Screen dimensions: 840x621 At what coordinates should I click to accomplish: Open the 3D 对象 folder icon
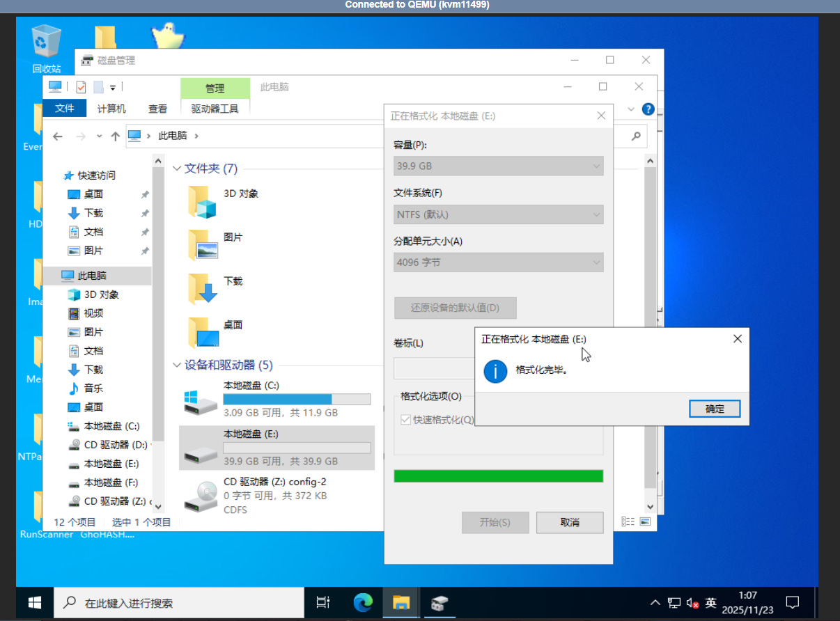pos(203,202)
